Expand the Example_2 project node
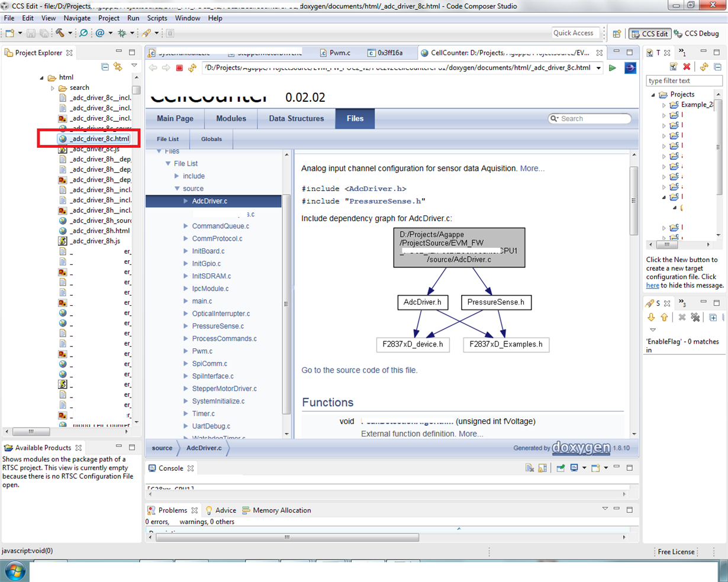 coord(663,105)
